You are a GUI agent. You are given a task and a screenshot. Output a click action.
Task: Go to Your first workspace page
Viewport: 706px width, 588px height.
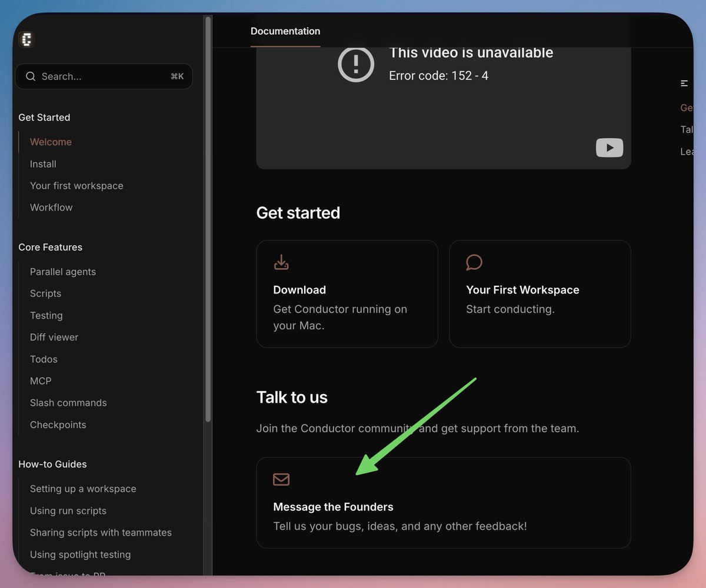click(76, 186)
